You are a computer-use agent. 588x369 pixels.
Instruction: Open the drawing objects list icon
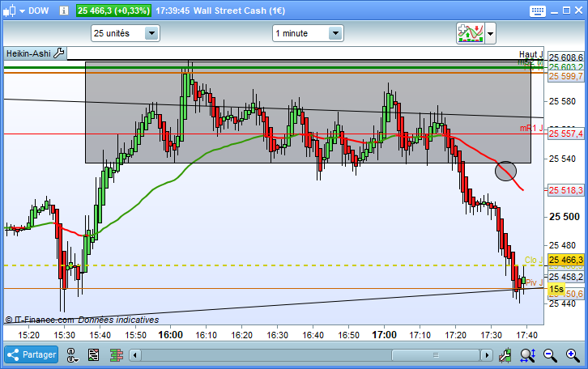click(93, 354)
